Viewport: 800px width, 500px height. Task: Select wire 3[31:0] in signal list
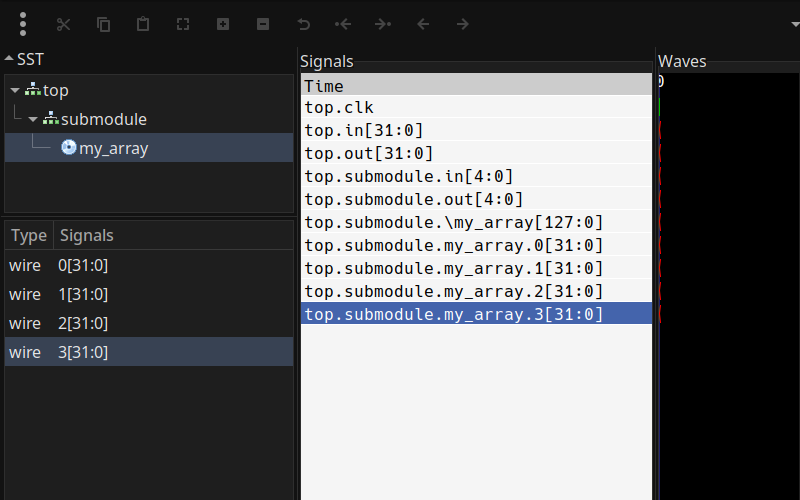149,352
